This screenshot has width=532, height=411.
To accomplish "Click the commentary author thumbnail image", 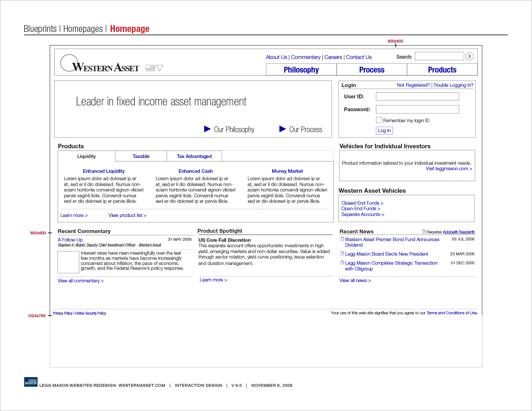I will pos(68,262).
